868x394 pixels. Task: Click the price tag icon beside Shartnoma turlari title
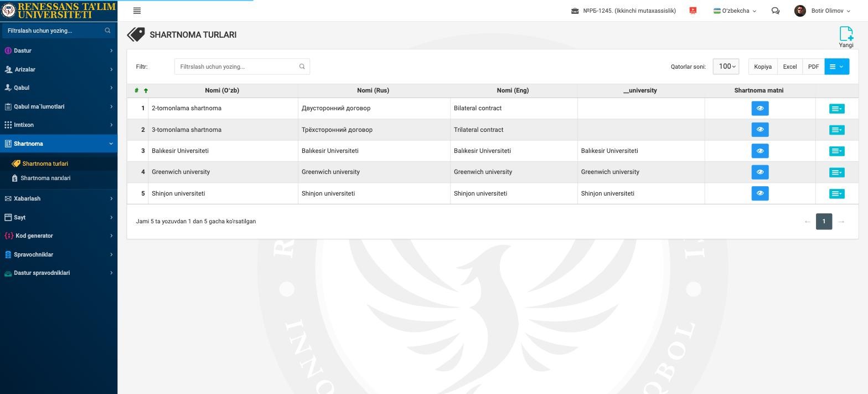pos(136,35)
